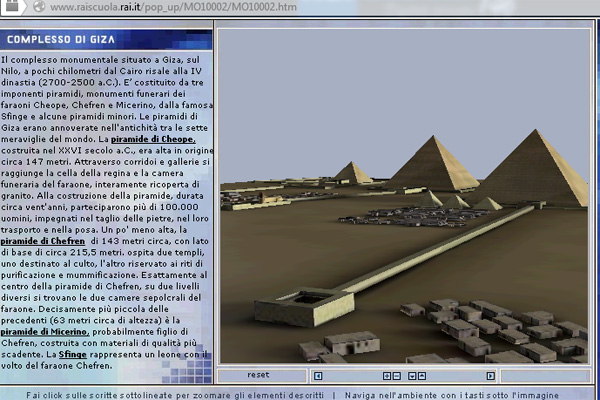Click the rotate right arrow button
Image resolution: width=600 pixels, height=400 pixels.
491,376
